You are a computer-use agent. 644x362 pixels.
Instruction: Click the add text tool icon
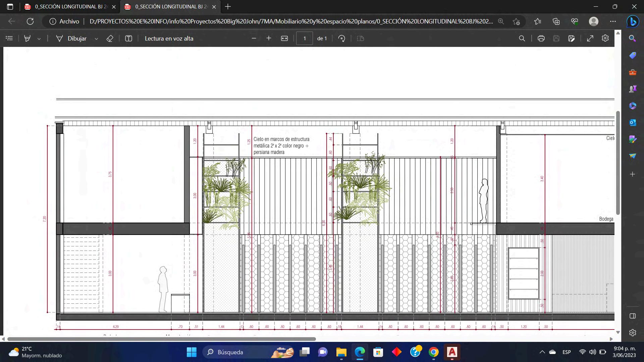pos(128,39)
